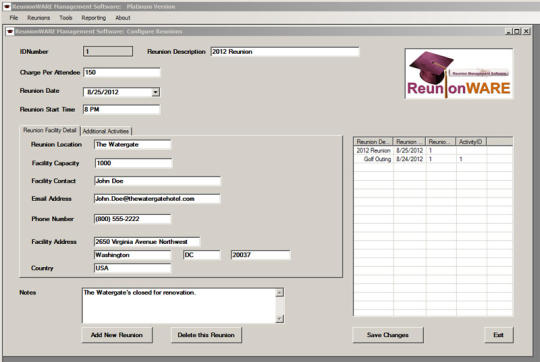Click the Exit button
Screen dimensions: 540x362
(x=498, y=335)
